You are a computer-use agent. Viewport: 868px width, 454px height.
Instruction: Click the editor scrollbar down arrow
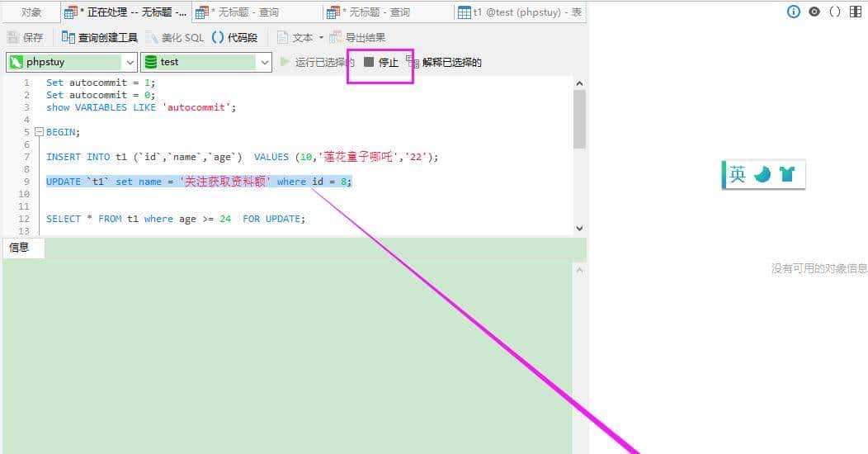point(579,228)
